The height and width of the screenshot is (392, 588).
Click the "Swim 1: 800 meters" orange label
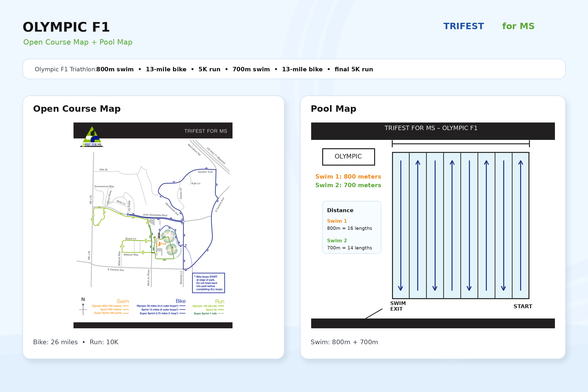point(348,176)
